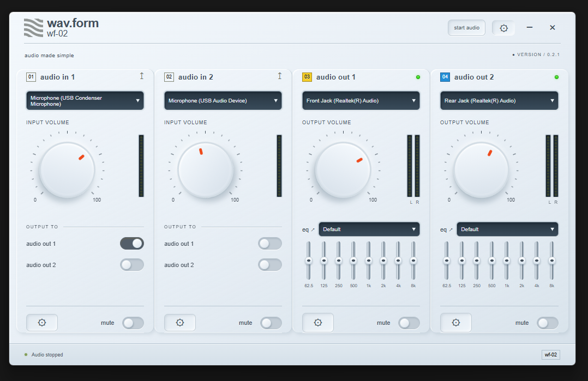This screenshot has width=588, height=381.
Task: Click green status indicator on audio out 2
Action: tap(556, 77)
